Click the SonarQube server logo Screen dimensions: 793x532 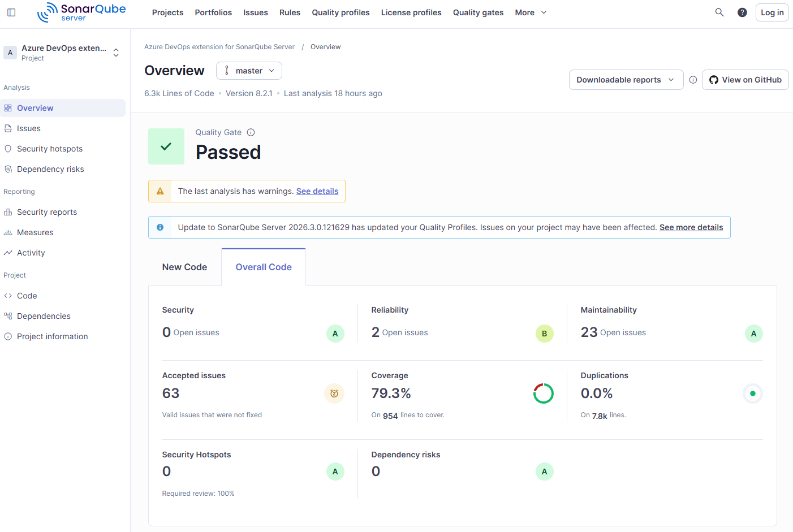point(81,12)
